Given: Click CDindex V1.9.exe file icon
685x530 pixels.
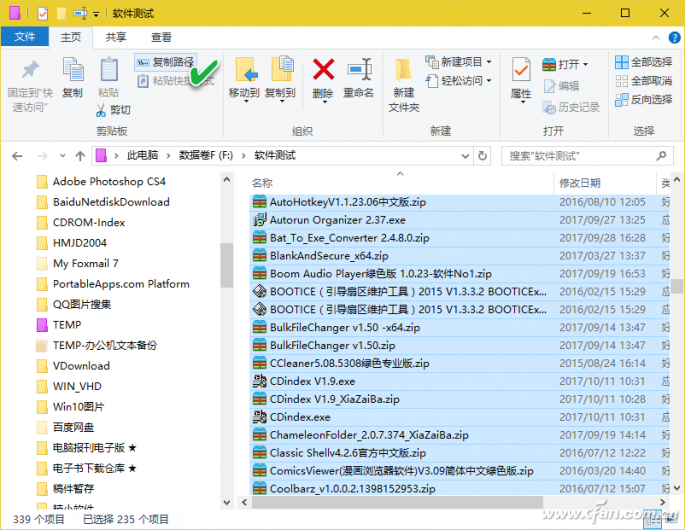Looking at the screenshot, I should pos(259,381).
